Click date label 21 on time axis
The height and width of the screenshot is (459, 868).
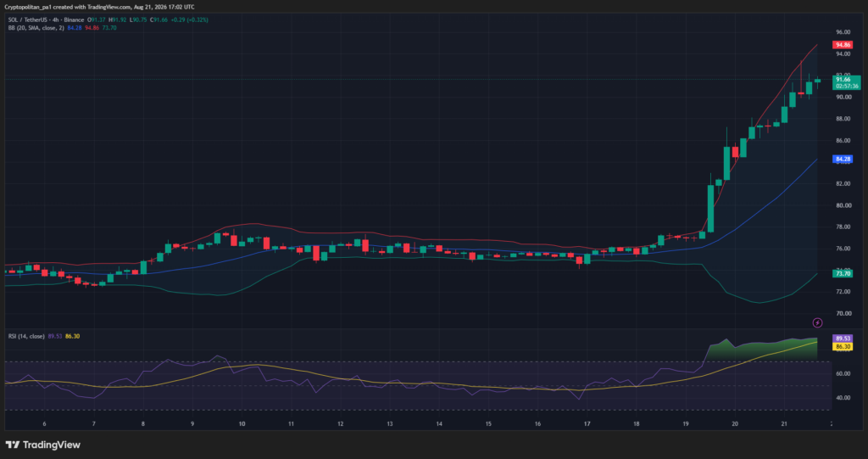(x=784, y=423)
